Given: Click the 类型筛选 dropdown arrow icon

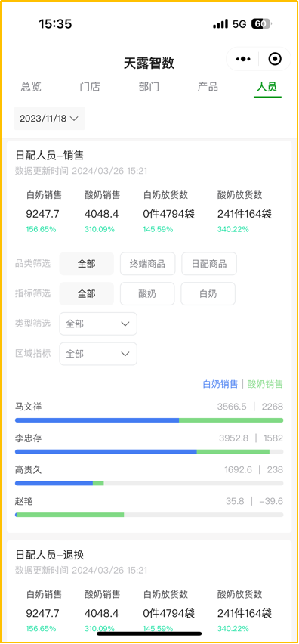Looking at the screenshot, I should pos(125,324).
